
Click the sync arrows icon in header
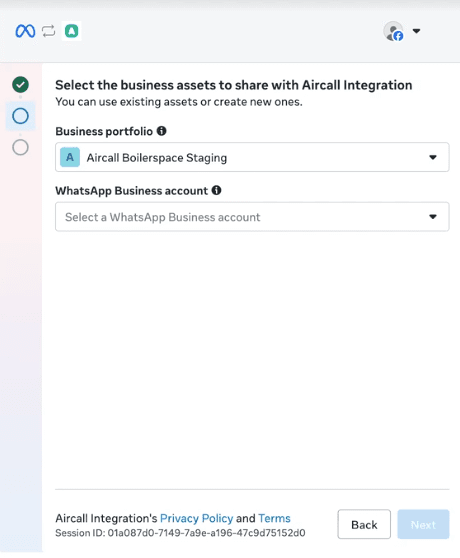49,31
